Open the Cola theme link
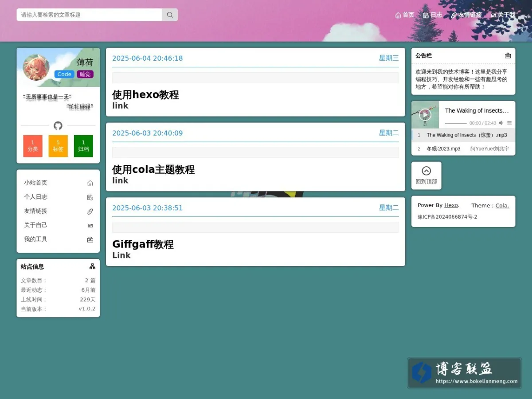Viewport: 532px width, 399px height. tap(502, 205)
